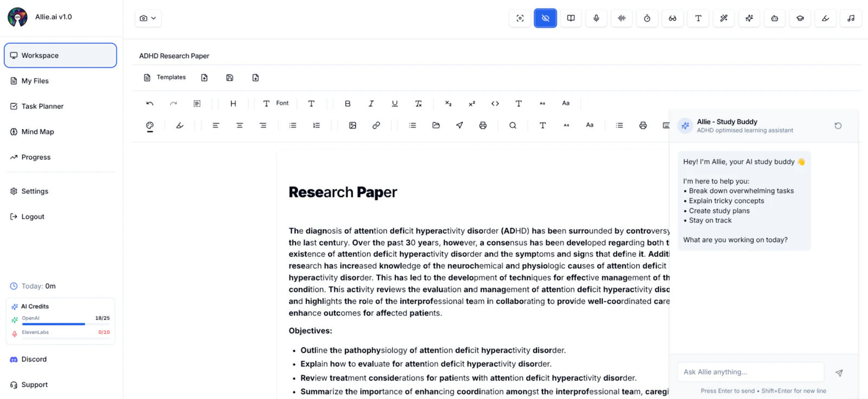Image resolution: width=868 pixels, height=399 pixels.
Task: Start voice input with the microphone icon
Action: click(x=596, y=18)
